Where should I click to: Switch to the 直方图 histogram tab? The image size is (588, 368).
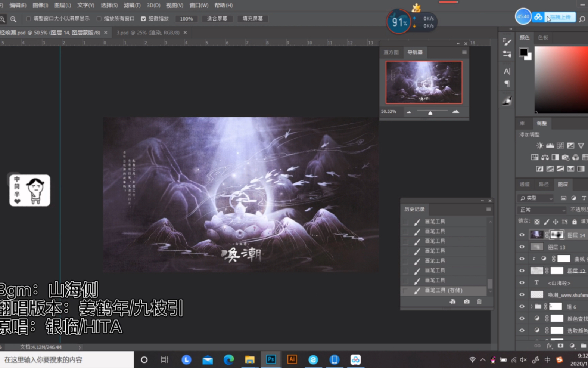(391, 52)
